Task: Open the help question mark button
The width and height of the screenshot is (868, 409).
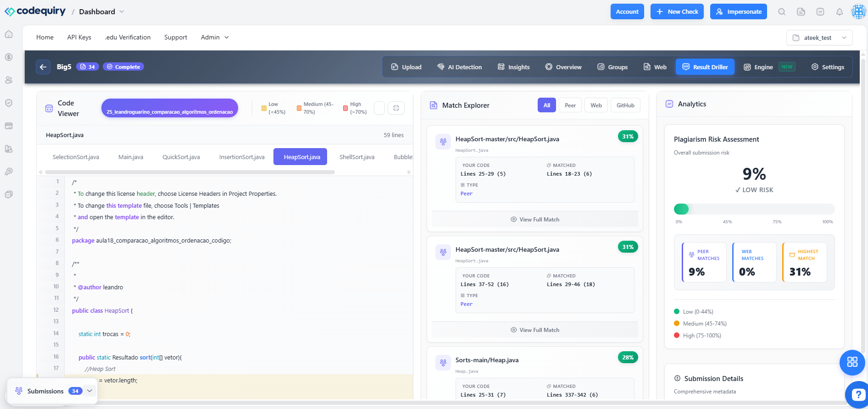Action: tap(857, 394)
